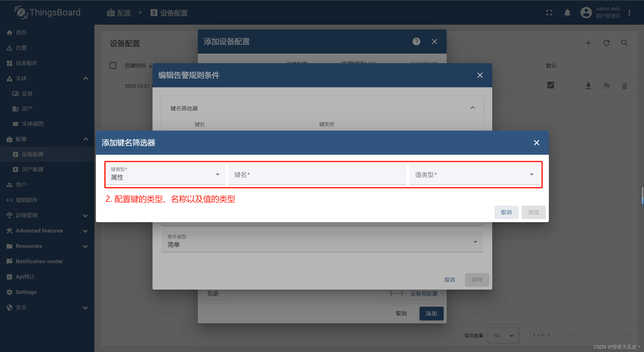Toggle default device configuration checkbox
The height and width of the screenshot is (352, 644).
pyautogui.click(x=551, y=85)
